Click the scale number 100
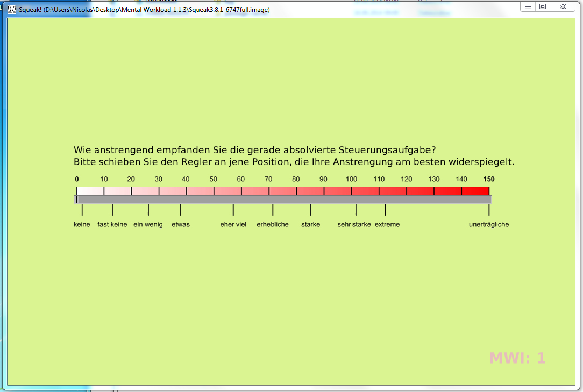Viewport: 583px width, 392px height. click(351, 179)
